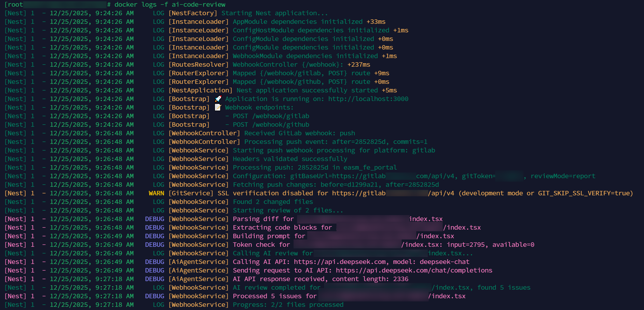This screenshot has height=310, width=644.
Task: Click 'Processed 5 issues for' debug message
Action: pos(275,296)
